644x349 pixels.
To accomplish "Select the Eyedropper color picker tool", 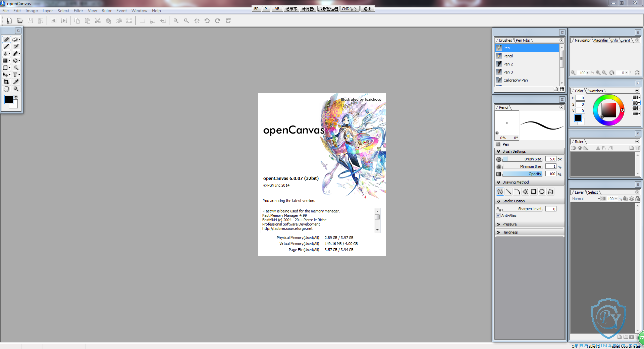I will point(16,82).
